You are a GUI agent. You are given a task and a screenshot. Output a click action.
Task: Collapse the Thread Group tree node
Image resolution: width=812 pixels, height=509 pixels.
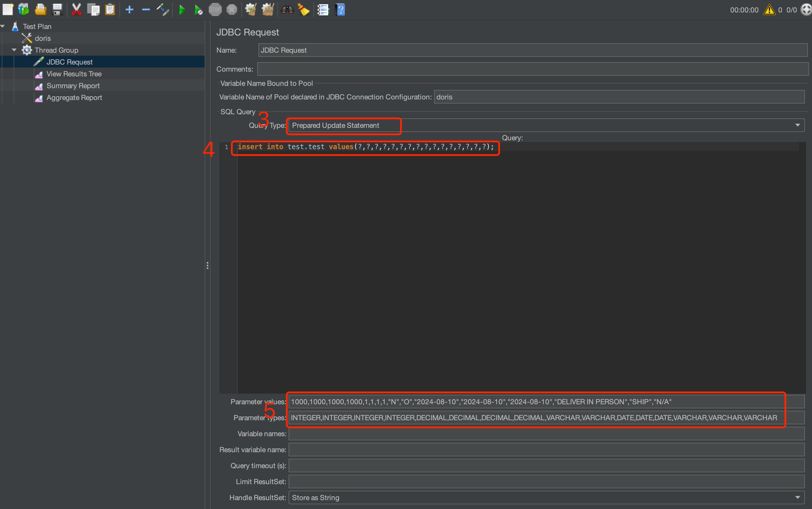(x=14, y=49)
